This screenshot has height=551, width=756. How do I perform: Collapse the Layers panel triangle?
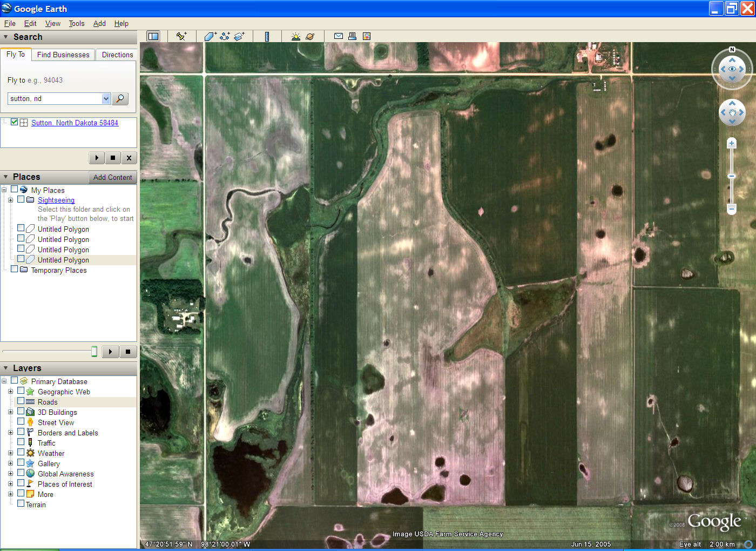6,368
